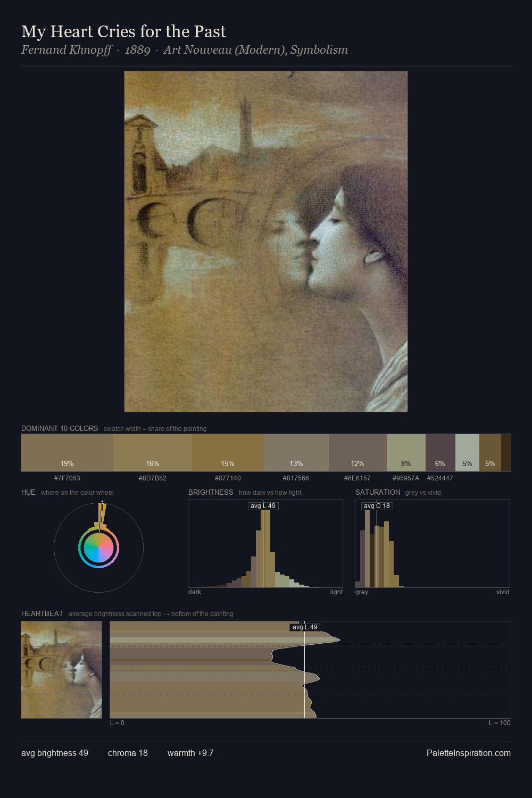Click the 8% swatch #95957A
532x798 pixels.
pyautogui.click(x=406, y=453)
